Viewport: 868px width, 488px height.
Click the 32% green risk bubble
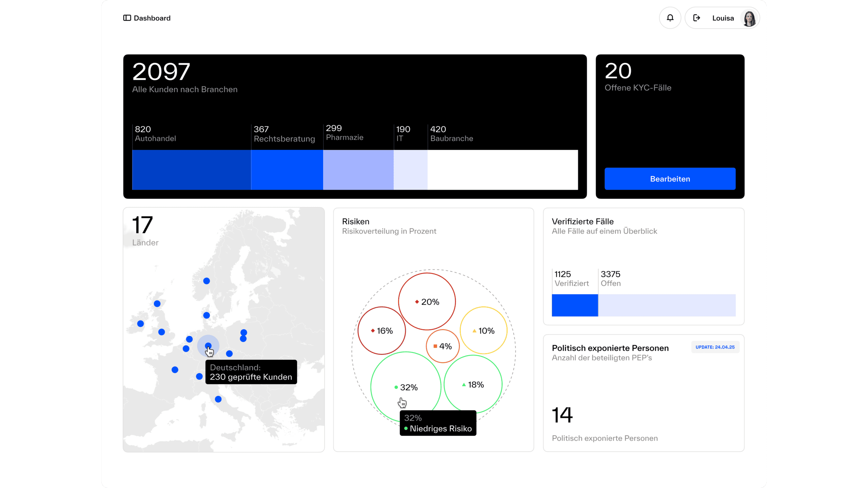[x=406, y=387]
